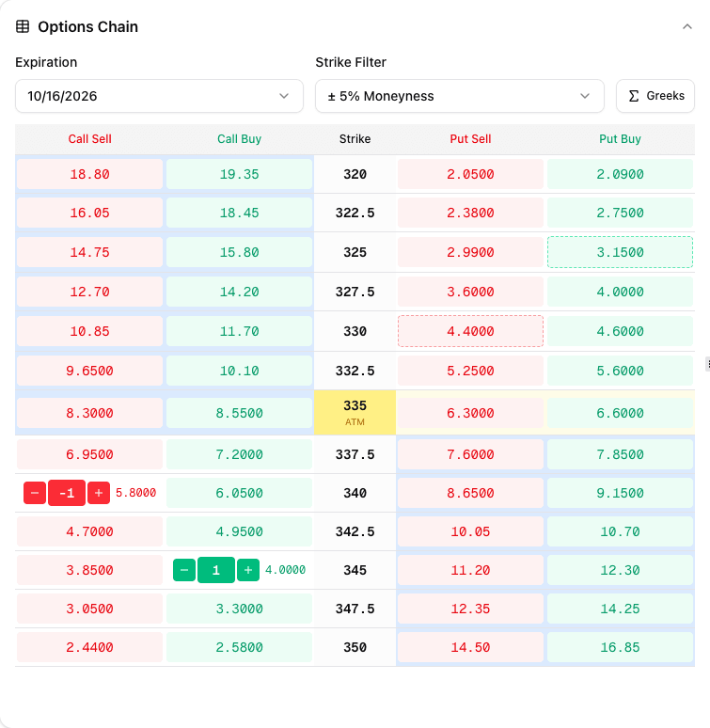Select Put Sell 6.3000 at ATM strike
The width and height of the screenshot is (710, 728).
coord(470,413)
